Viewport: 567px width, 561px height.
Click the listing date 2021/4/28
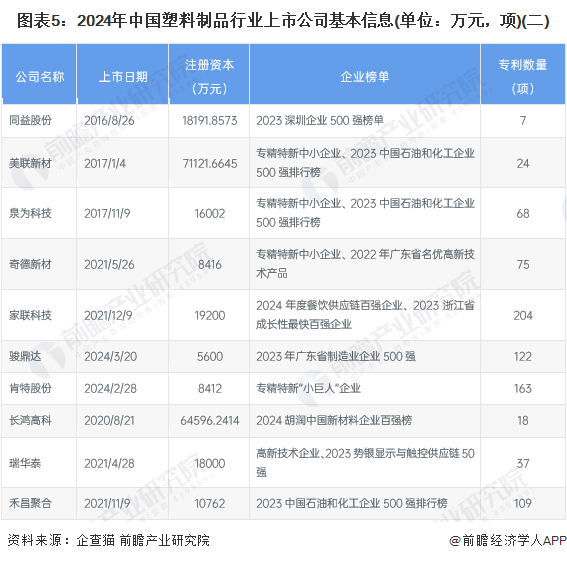point(109,463)
